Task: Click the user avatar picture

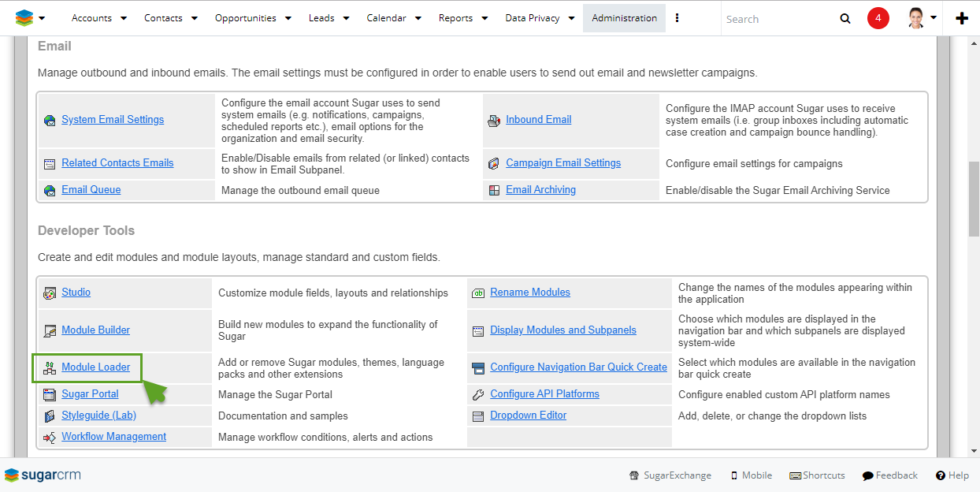Action: (916, 18)
